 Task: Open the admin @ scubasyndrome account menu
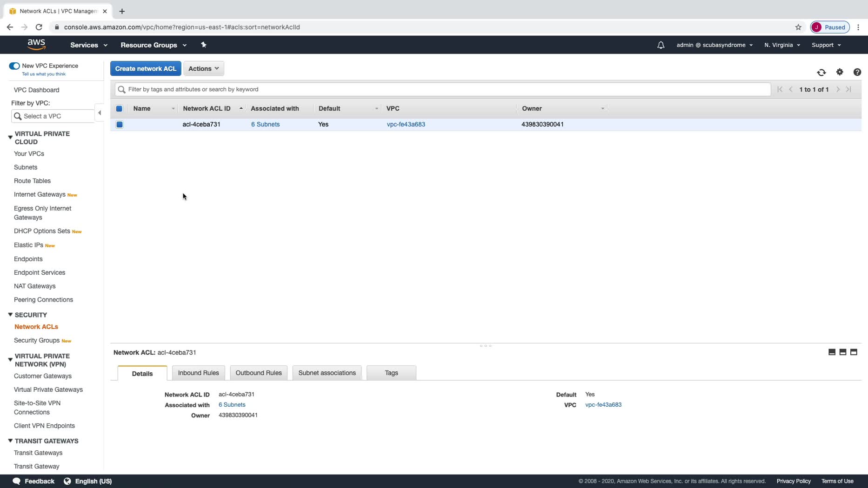pyautogui.click(x=714, y=45)
